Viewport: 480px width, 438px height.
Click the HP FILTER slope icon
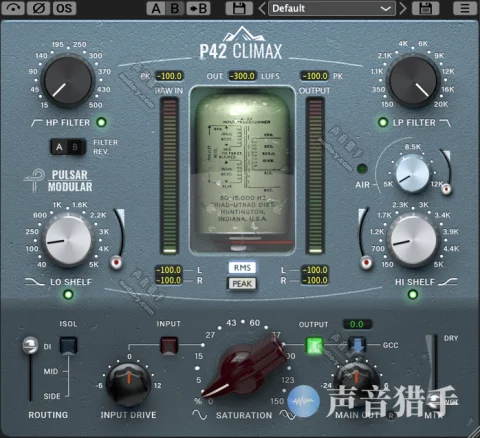pos(36,123)
